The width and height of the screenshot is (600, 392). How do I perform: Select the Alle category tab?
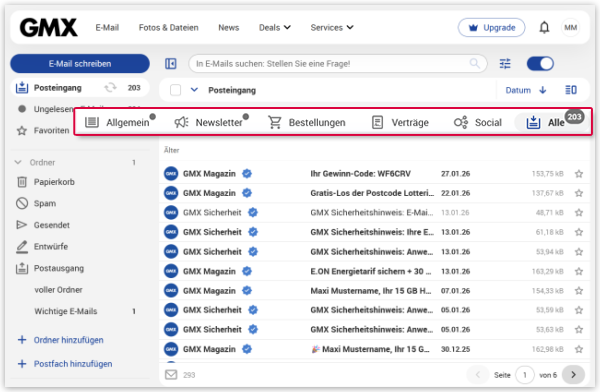pyautogui.click(x=550, y=122)
